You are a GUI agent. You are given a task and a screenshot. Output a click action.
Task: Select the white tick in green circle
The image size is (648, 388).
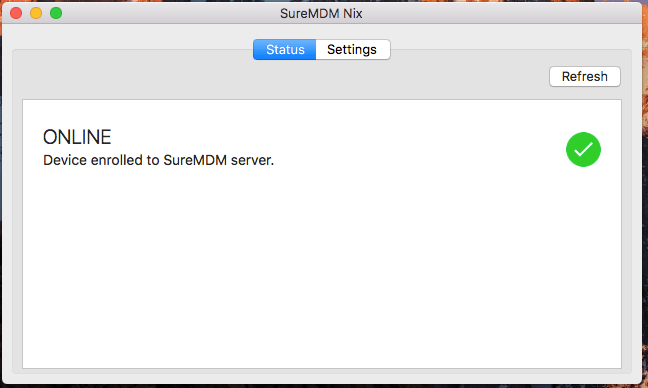point(583,150)
